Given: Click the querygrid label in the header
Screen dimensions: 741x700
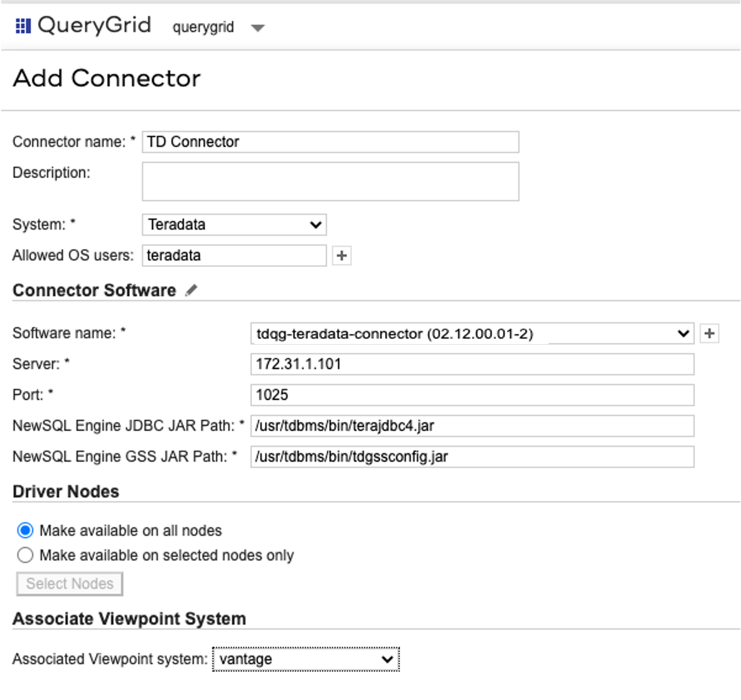Looking at the screenshot, I should (x=203, y=27).
